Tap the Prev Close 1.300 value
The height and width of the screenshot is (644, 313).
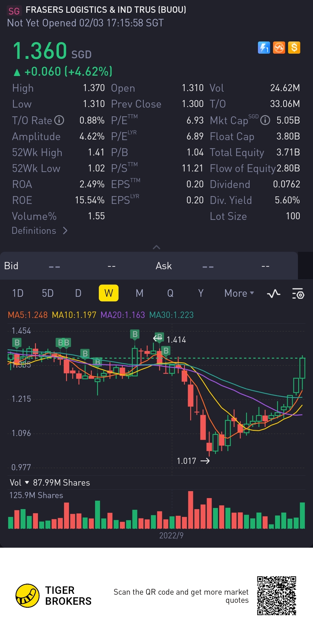click(x=193, y=104)
